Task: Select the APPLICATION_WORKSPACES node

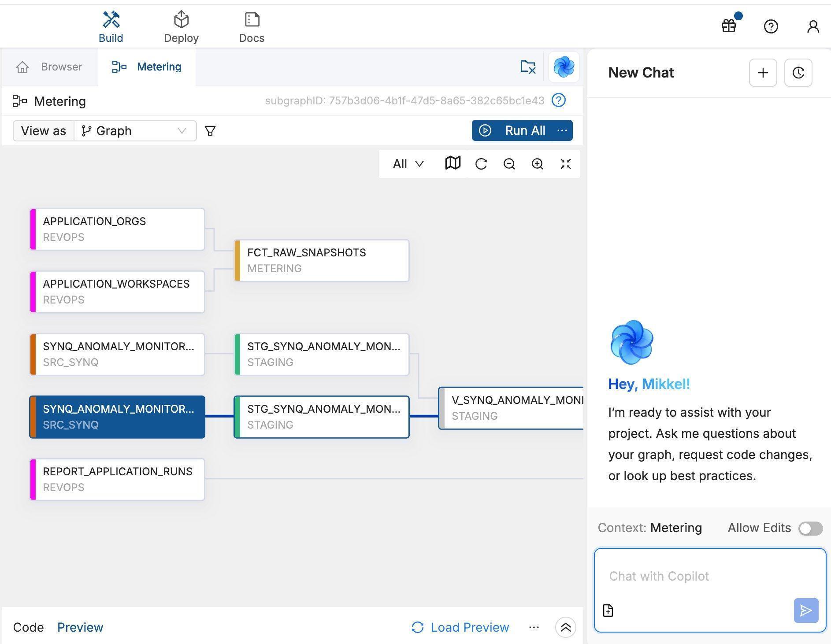Action: (117, 292)
